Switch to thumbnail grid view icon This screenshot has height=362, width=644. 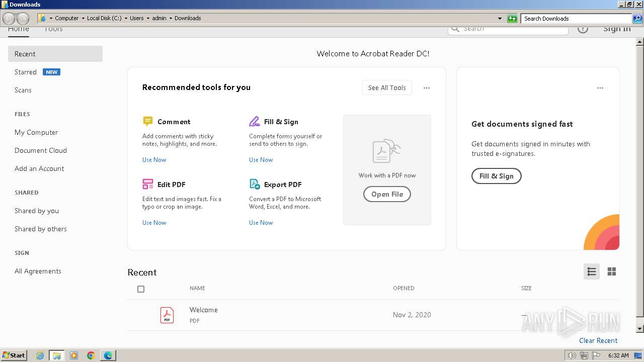(612, 271)
